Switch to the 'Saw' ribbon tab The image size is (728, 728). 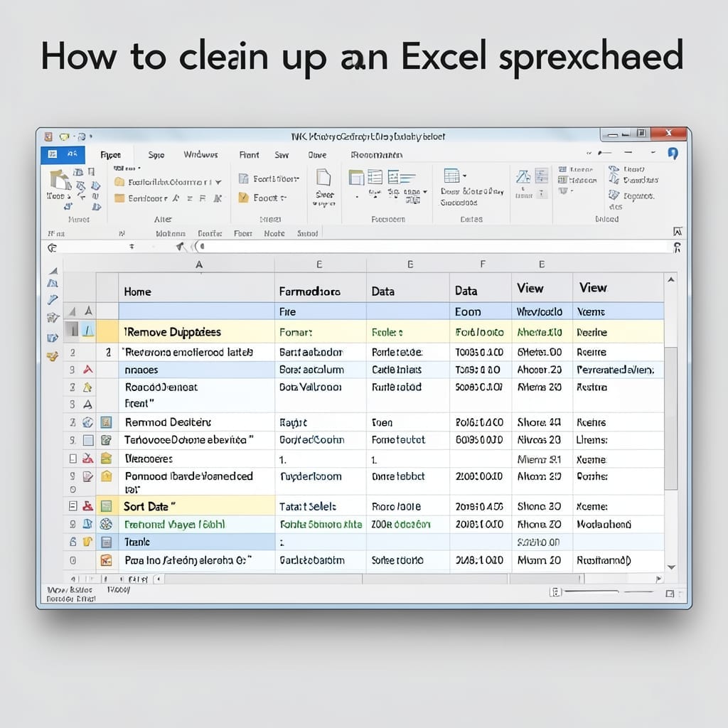[x=282, y=154]
